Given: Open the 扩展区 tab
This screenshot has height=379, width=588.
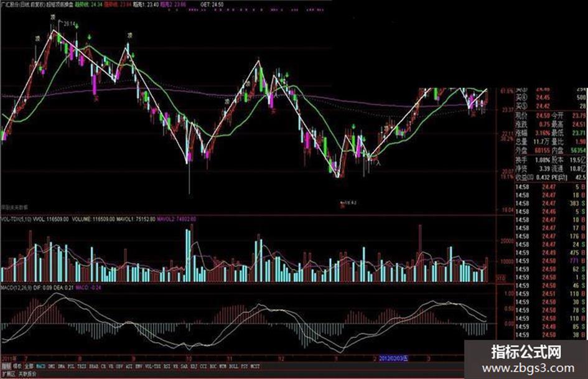Looking at the screenshot, I should (8, 374).
